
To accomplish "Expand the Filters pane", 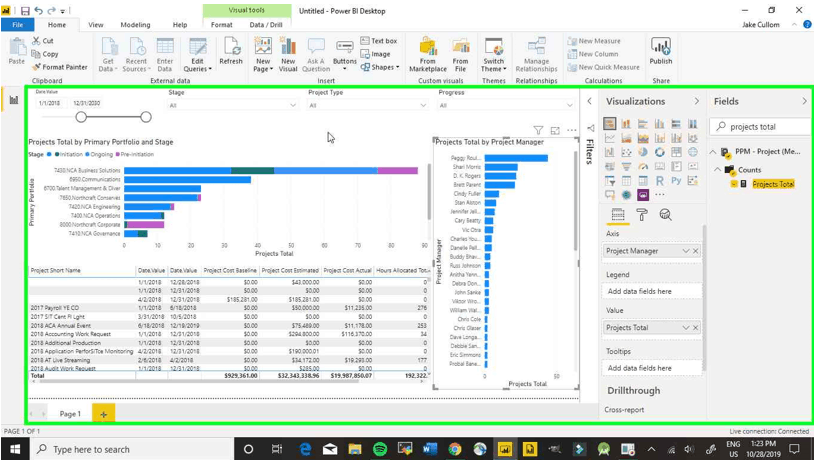I will 590,101.
